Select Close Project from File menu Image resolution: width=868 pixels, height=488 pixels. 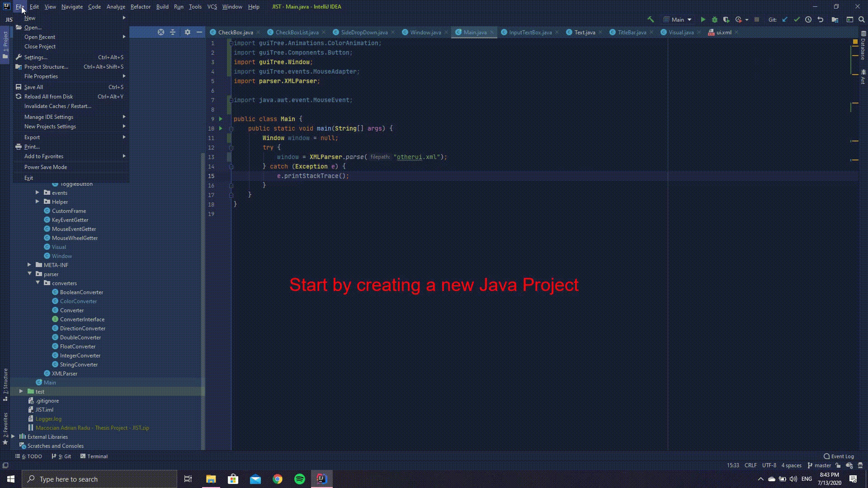point(40,47)
